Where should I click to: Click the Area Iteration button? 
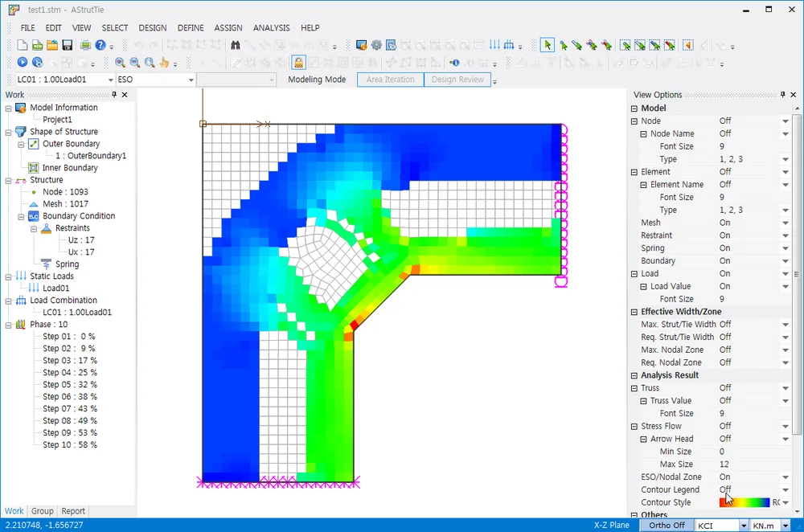(x=390, y=80)
